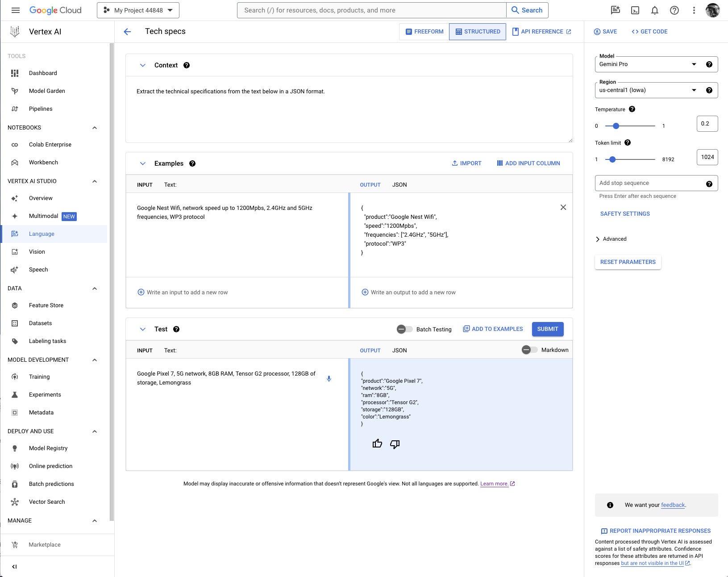Switch to Freeform tab

pyautogui.click(x=424, y=32)
